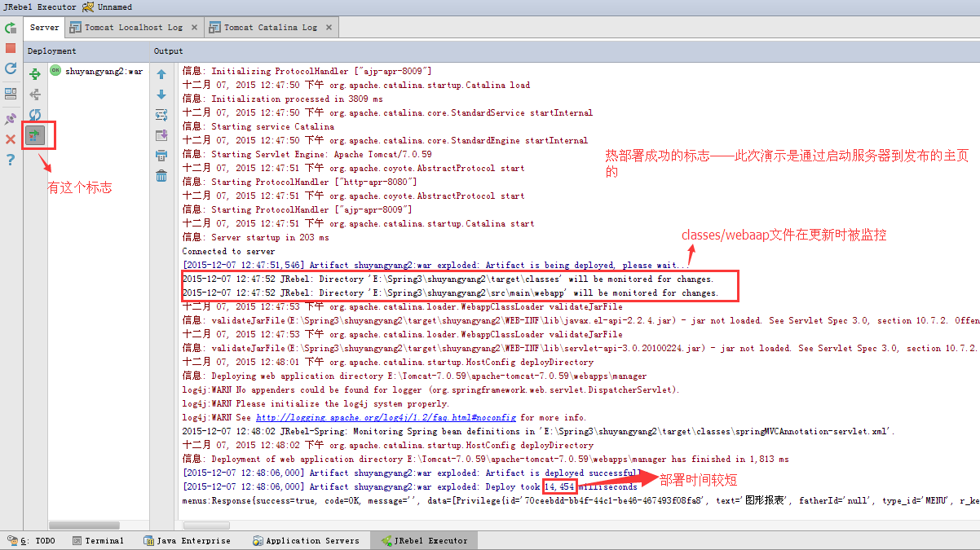
Task: Open the Application Servers tool window
Action: (306, 540)
